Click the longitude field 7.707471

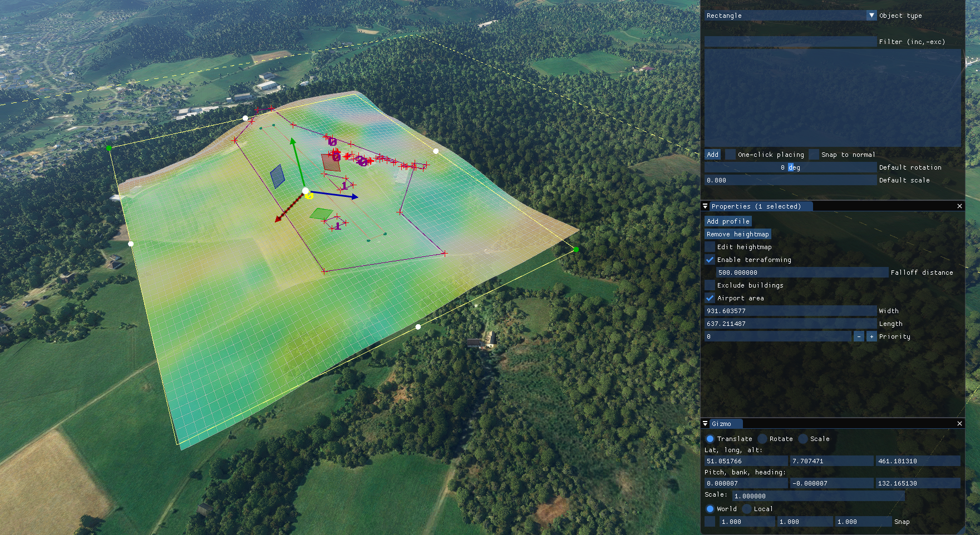pyautogui.click(x=832, y=461)
